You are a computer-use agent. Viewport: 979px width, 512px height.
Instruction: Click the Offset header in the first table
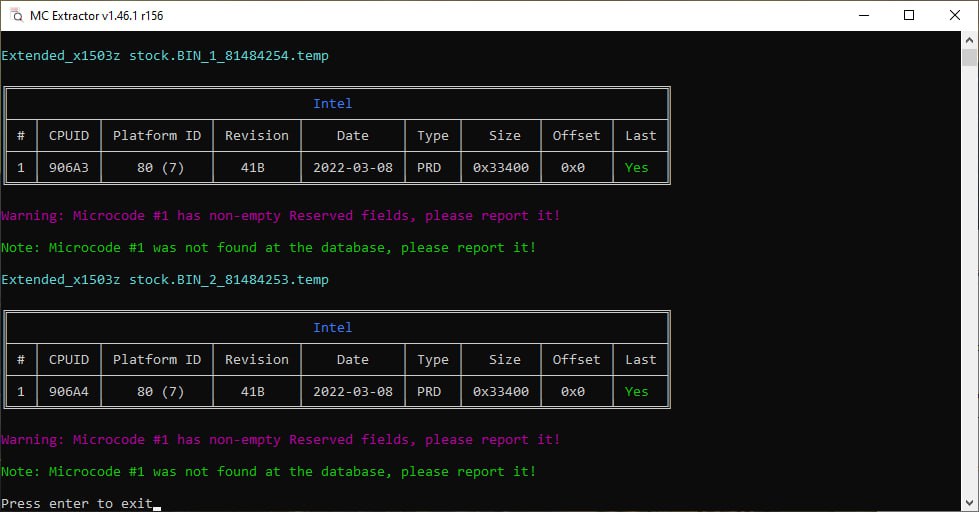coord(576,135)
